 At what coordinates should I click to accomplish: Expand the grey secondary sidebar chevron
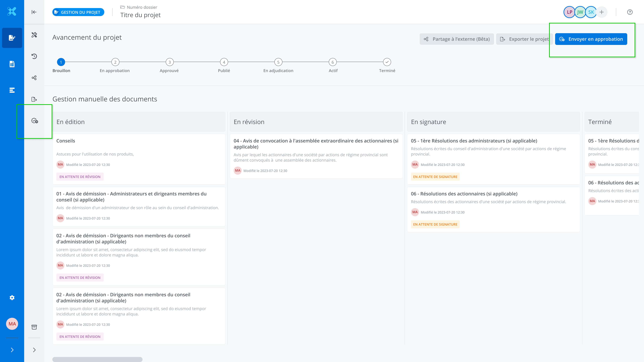(x=34, y=350)
